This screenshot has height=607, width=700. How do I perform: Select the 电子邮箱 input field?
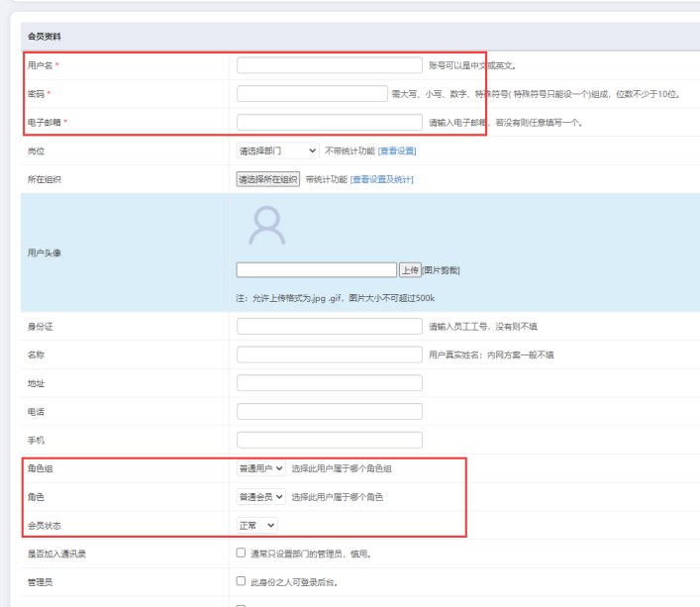tap(330, 123)
